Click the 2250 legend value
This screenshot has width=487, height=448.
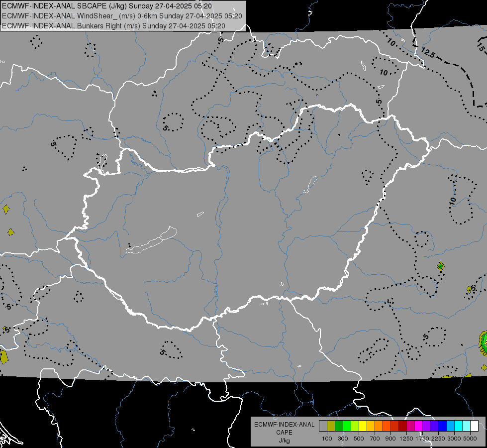tap(438, 439)
